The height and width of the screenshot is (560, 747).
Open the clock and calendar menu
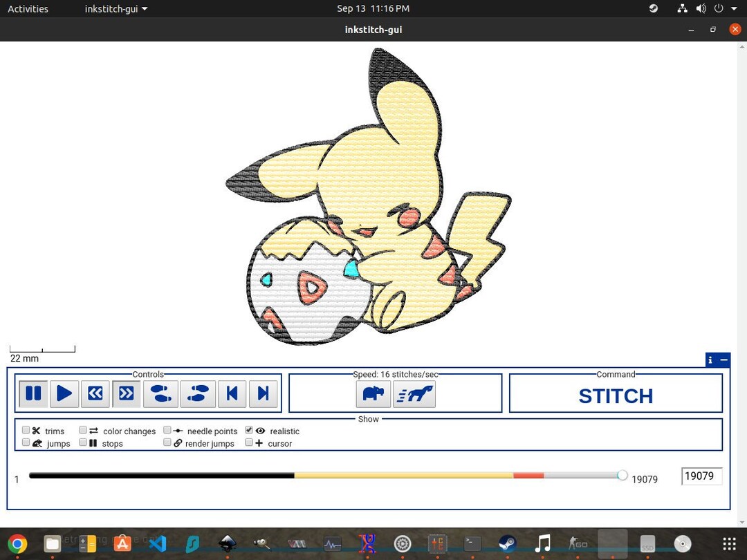click(373, 8)
